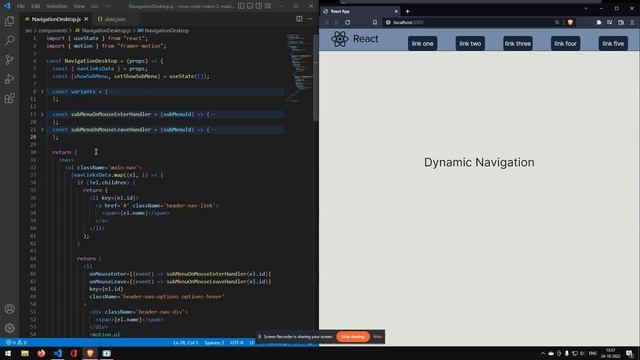This screenshot has height=360, width=640.
Task: Click the Spaces: 2 status entry
Action: [214, 342]
